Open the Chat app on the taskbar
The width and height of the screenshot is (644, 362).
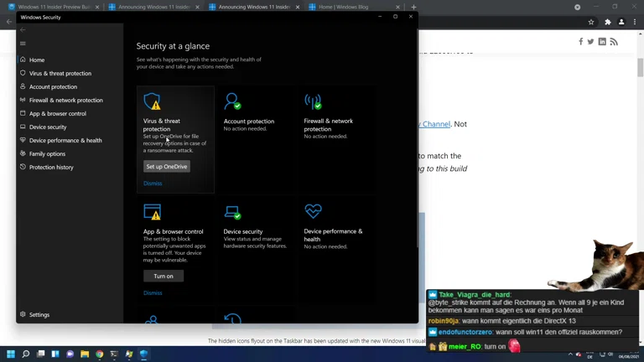(70, 354)
